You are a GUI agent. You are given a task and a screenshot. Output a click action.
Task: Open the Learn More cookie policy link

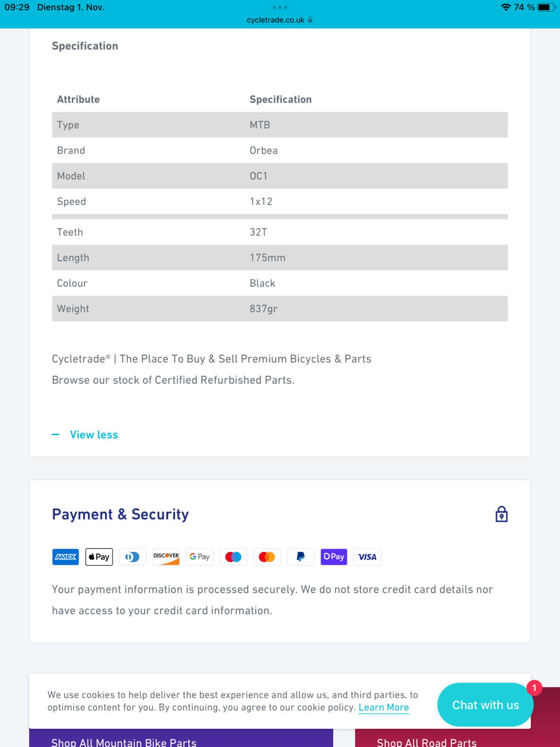pyautogui.click(x=384, y=707)
